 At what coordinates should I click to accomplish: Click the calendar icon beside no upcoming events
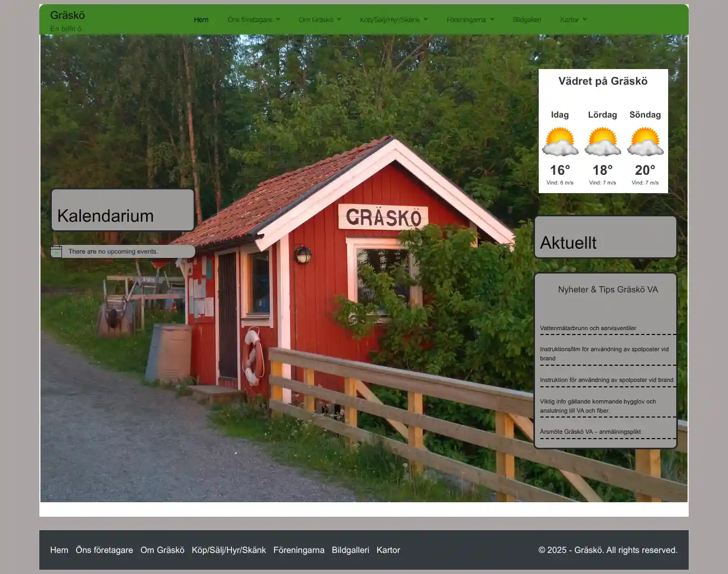[x=56, y=251]
